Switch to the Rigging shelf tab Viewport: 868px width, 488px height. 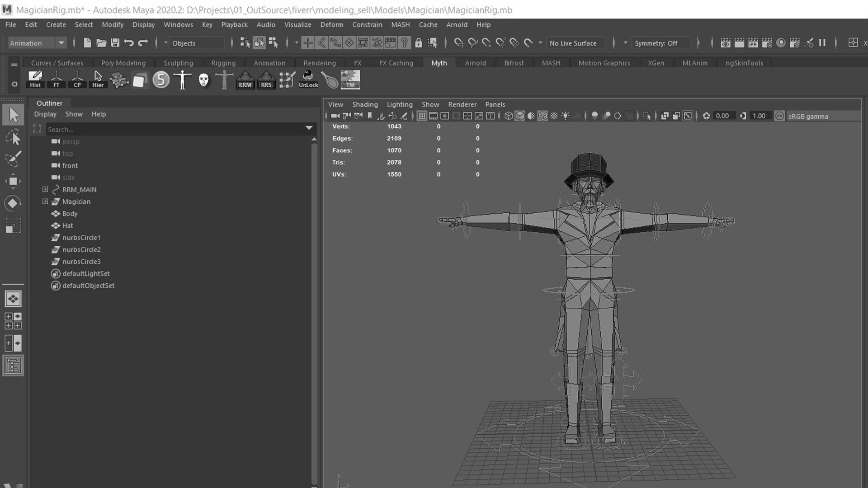pyautogui.click(x=223, y=63)
